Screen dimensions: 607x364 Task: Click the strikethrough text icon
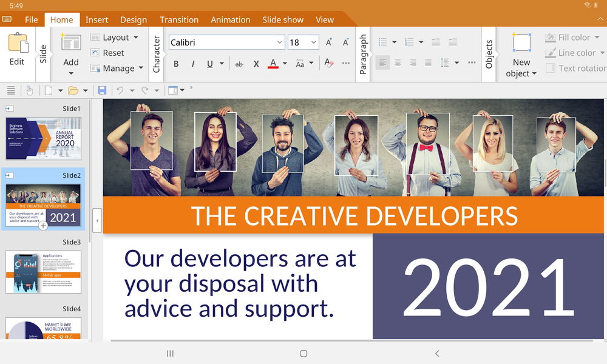click(x=239, y=64)
